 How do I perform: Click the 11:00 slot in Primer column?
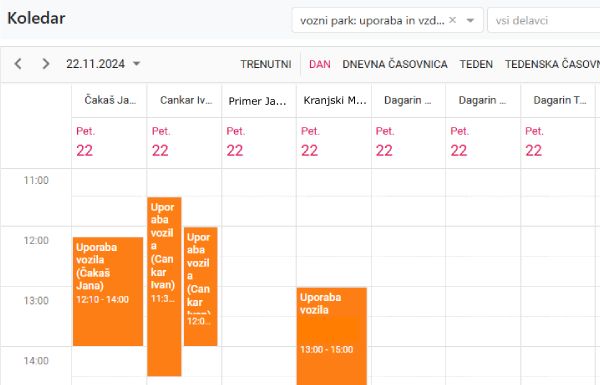(259, 183)
